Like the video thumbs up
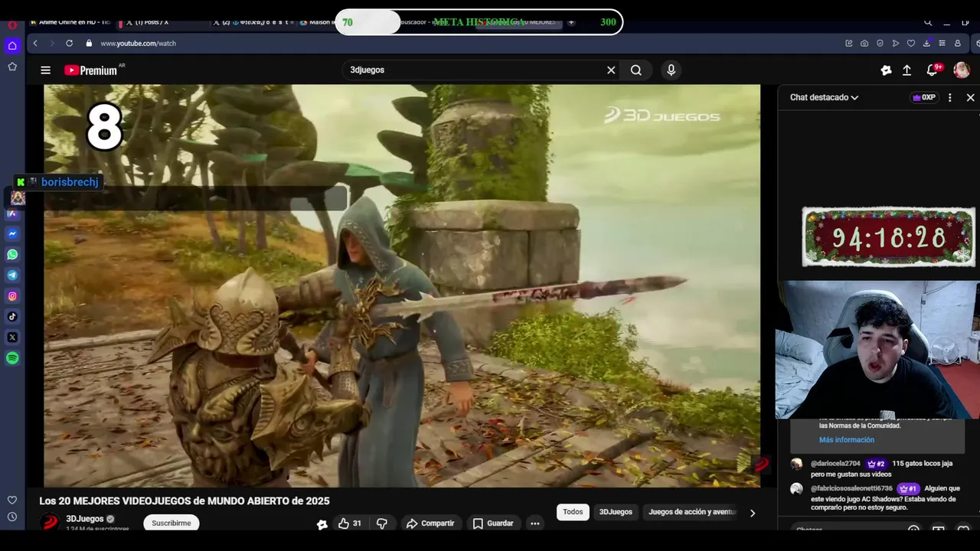 [350, 523]
